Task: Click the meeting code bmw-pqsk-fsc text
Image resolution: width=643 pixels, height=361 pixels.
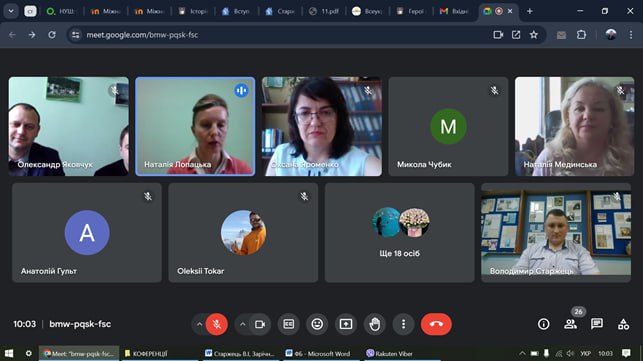Action: click(x=80, y=324)
